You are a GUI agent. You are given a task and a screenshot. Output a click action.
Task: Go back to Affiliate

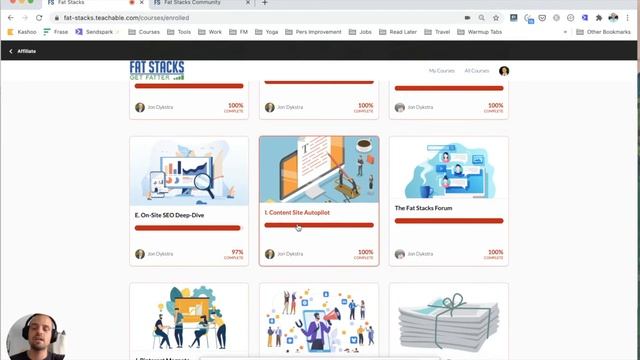click(x=22, y=51)
